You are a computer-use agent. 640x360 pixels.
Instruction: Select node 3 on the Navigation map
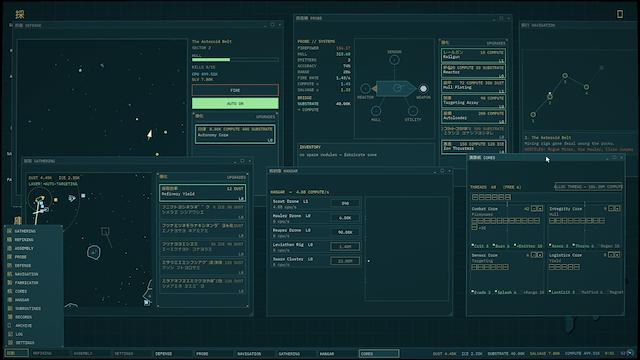(x=565, y=76)
